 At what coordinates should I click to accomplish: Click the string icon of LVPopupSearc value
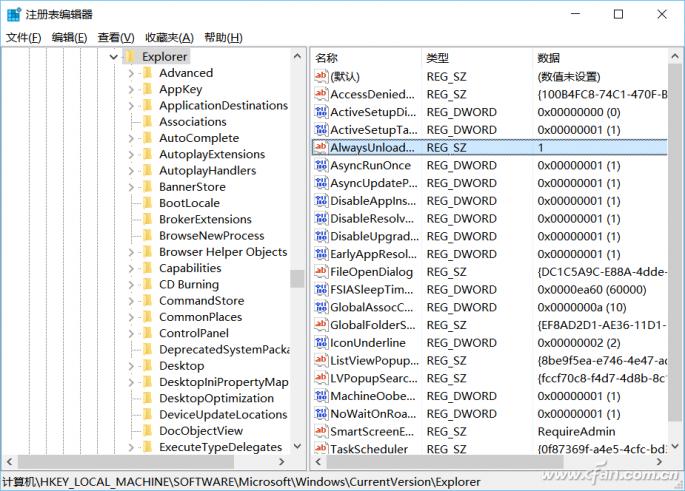tap(321, 378)
